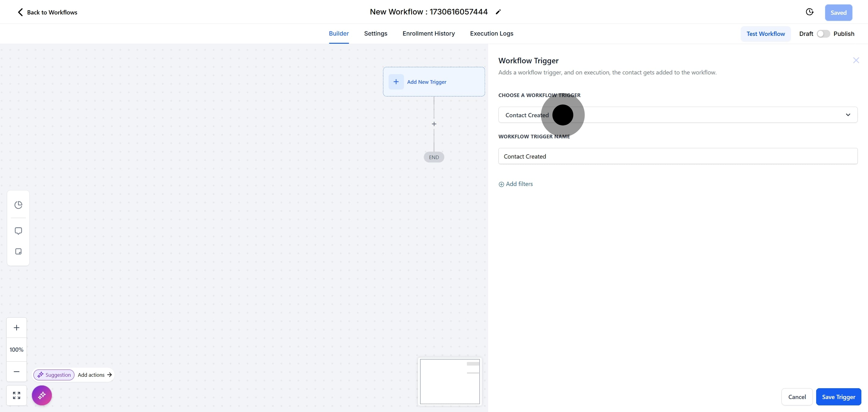Viewport: 868px width, 412px height.
Task: Zoom in with the plus icon
Action: tap(17, 328)
